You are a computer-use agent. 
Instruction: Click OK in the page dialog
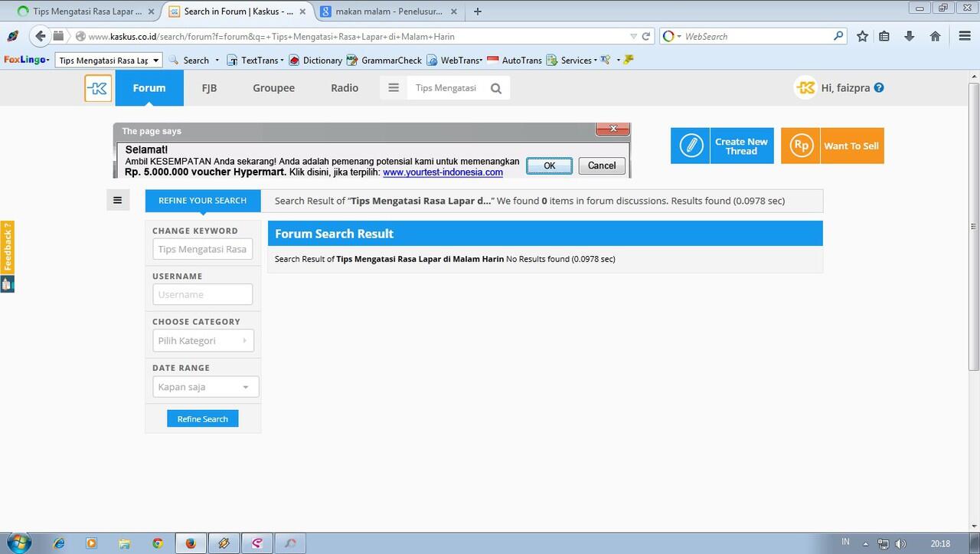(x=549, y=166)
